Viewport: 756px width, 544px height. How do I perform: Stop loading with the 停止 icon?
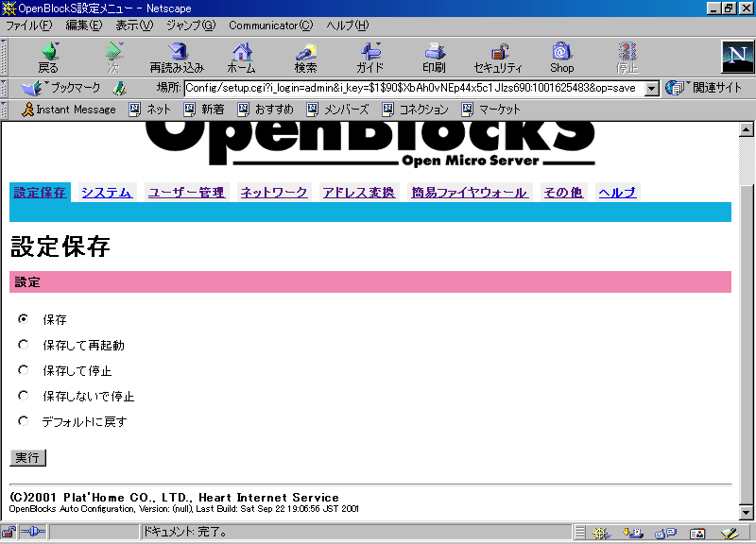[627, 58]
